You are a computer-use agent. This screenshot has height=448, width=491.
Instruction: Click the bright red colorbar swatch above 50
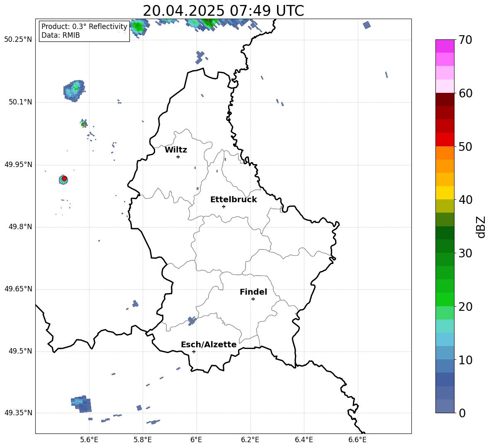445,140
